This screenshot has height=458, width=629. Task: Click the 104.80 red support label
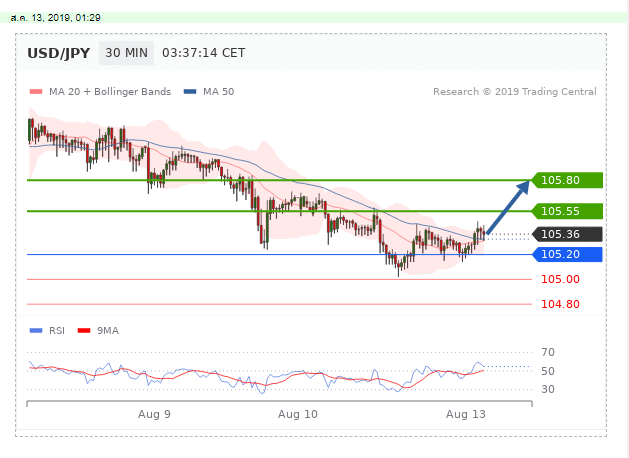560,304
